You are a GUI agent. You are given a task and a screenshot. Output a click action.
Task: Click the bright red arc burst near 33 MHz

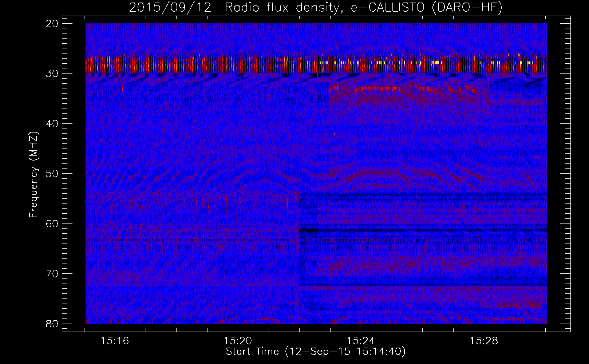point(377,89)
